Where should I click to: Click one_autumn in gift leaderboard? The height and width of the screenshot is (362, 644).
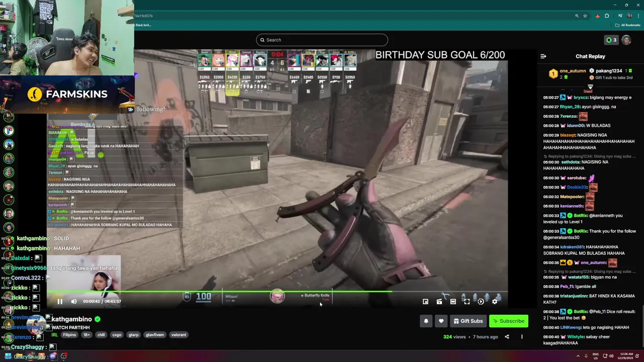(x=573, y=71)
